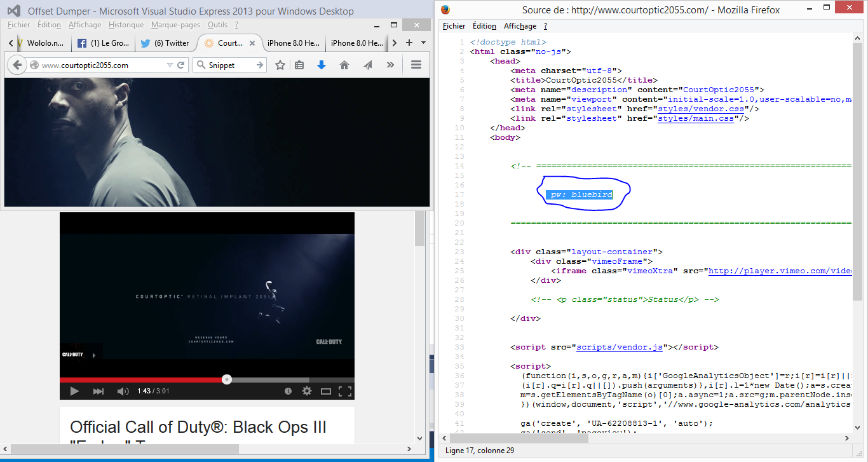Open Fichier menu in the browser window
The image size is (868, 462).
point(18,25)
